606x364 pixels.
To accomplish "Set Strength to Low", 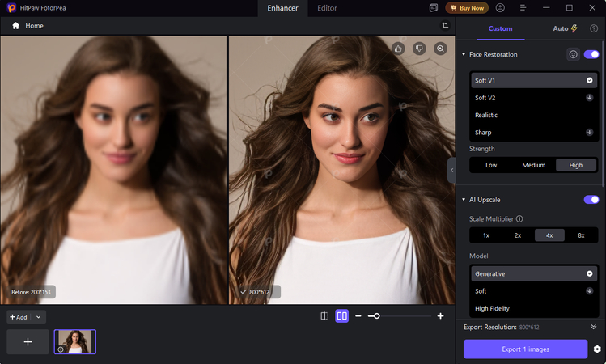I will tap(491, 165).
